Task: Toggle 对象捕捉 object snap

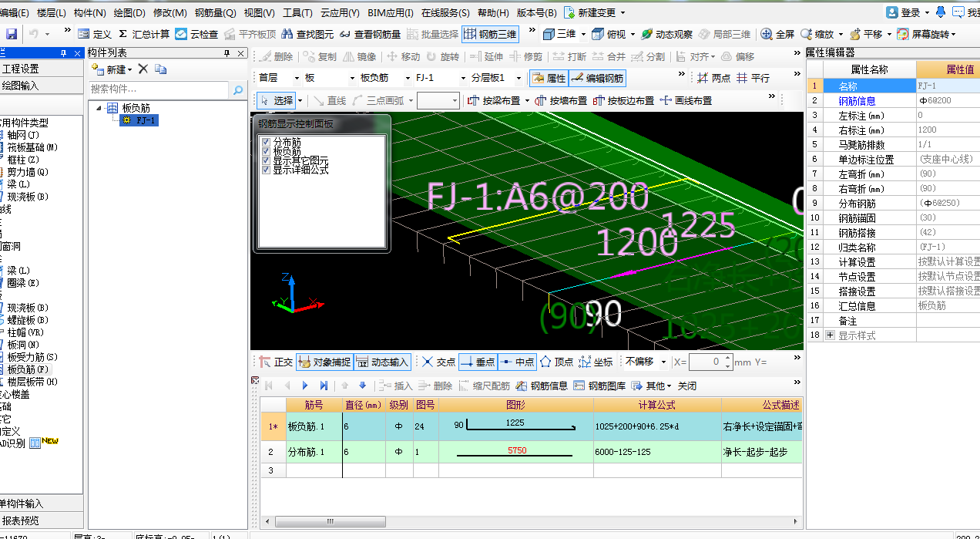Action: coord(324,362)
